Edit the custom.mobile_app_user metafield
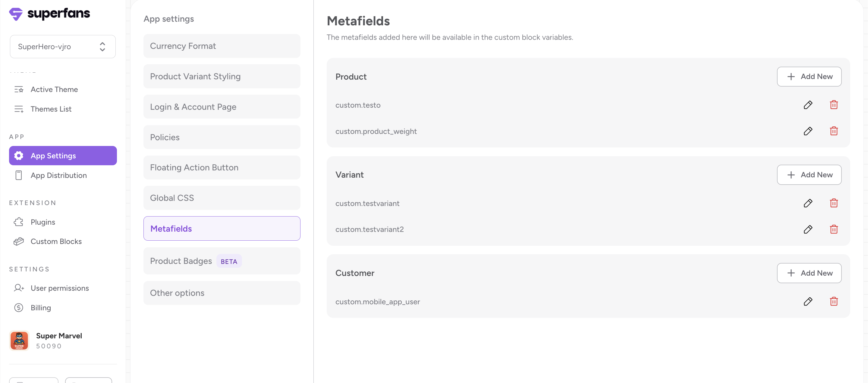Screen dimensions: 868x383 pyautogui.click(x=808, y=301)
